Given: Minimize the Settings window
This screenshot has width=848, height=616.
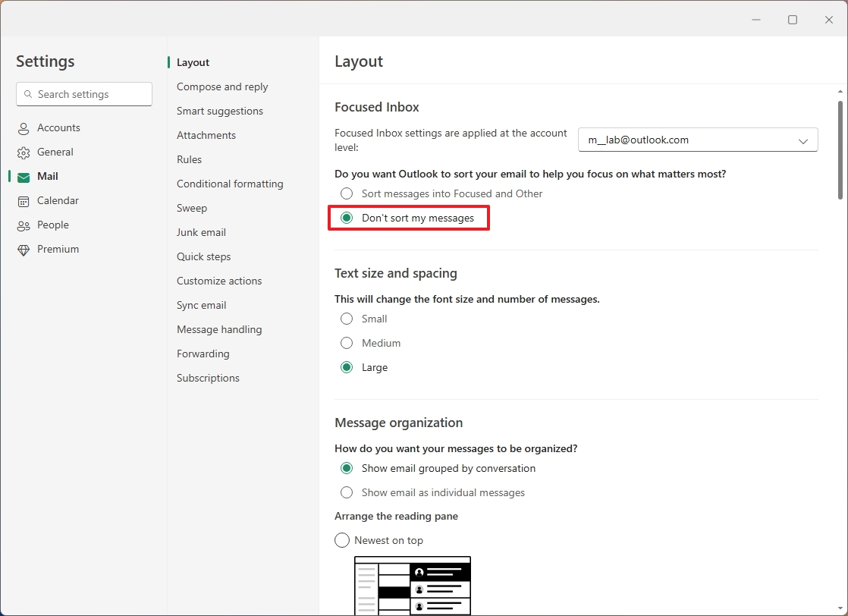Looking at the screenshot, I should 756,20.
